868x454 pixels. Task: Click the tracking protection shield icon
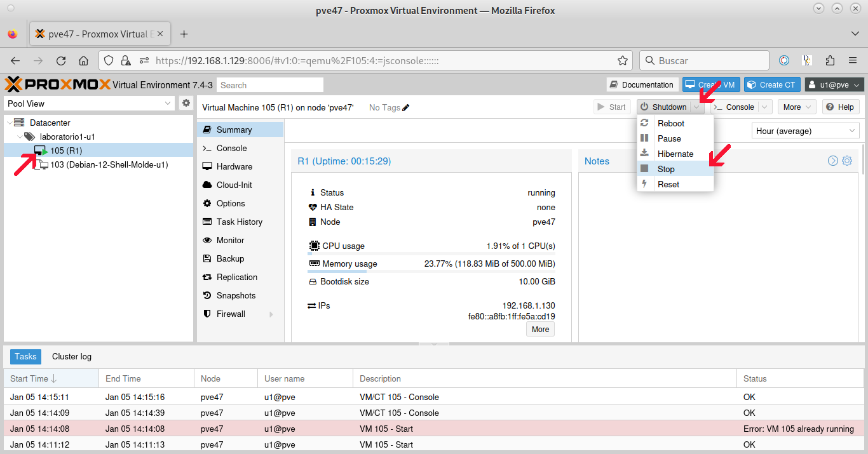coord(109,61)
